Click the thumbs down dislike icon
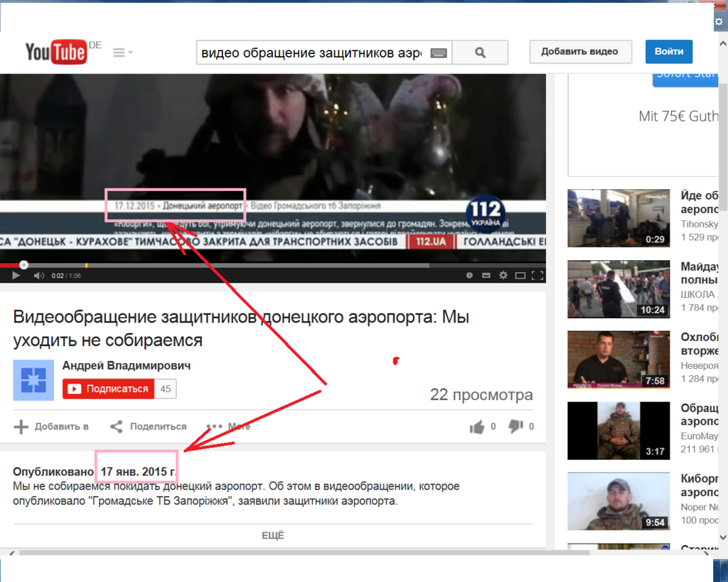The image size is (728, 582). (515, 426)
